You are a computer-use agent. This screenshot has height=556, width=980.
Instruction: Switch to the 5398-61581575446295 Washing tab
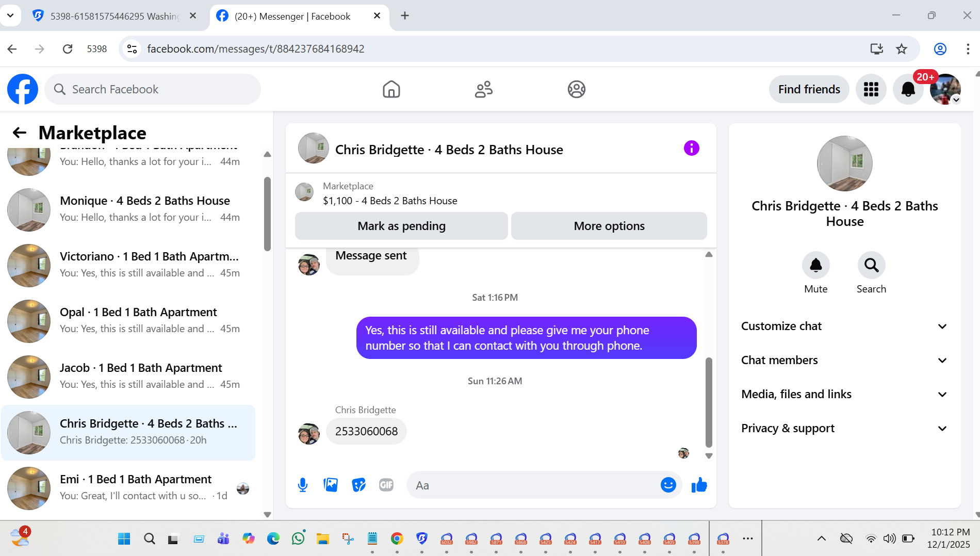113,16
